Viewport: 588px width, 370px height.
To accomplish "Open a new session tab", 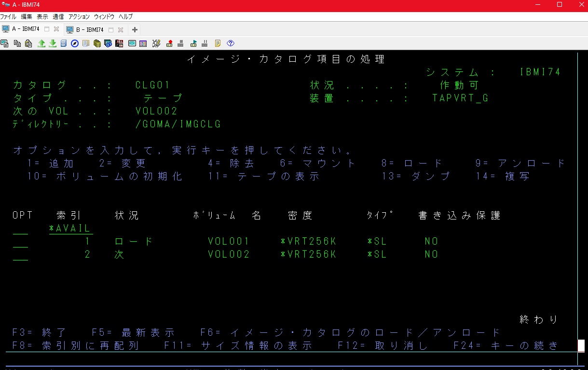I will coord(135,28).
